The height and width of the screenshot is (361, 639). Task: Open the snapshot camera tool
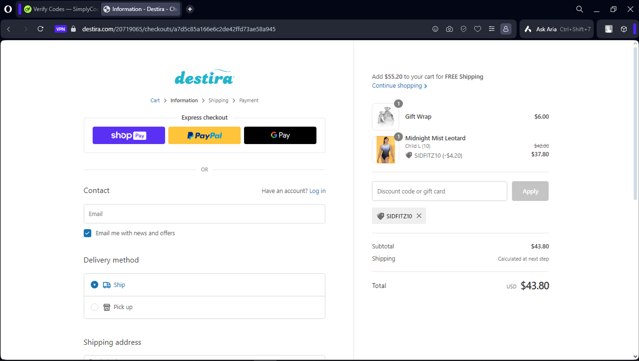(x=449, y=29)
